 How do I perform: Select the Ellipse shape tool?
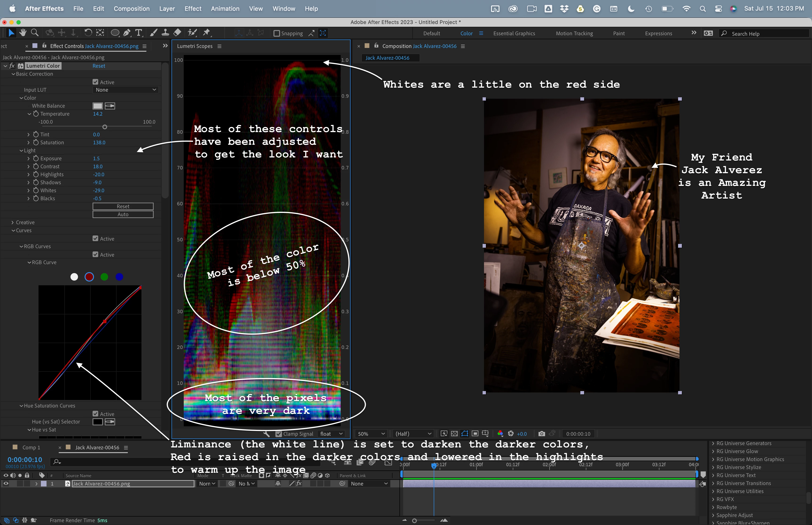tap(115, 33)
